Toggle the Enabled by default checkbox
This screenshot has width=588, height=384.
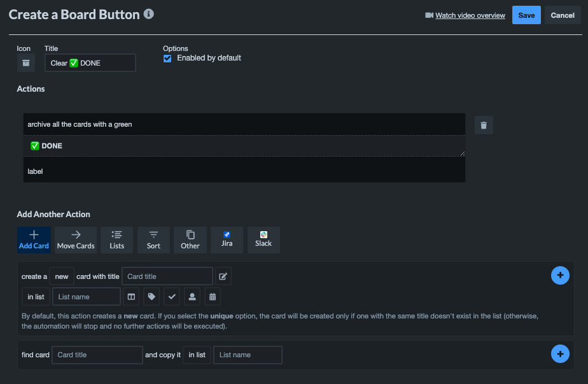[x=167, y=59]
